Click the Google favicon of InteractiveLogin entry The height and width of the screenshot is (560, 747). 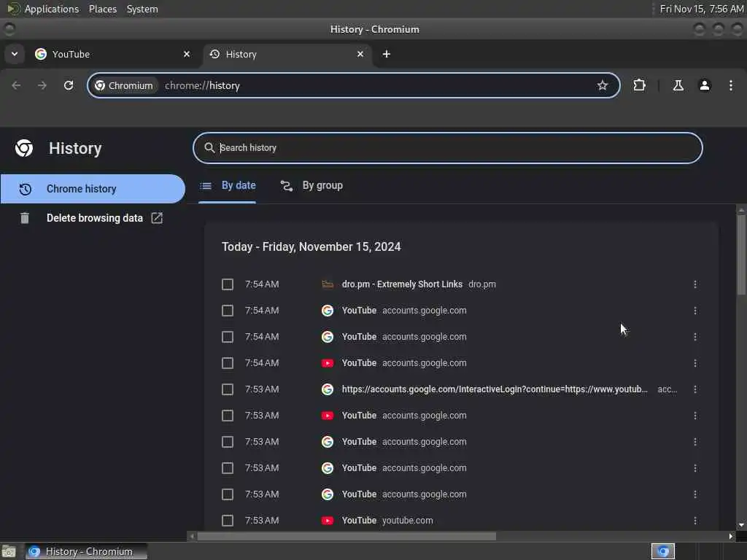(328, 389)
